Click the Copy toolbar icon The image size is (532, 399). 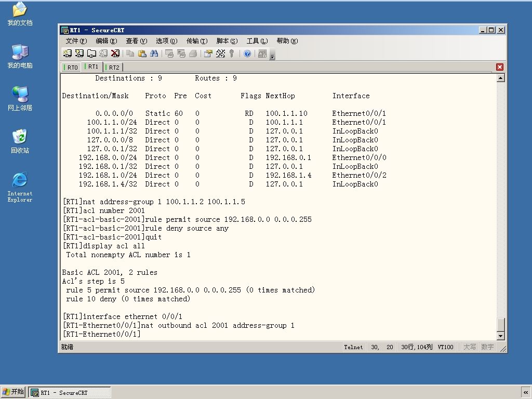click(130, 54)
